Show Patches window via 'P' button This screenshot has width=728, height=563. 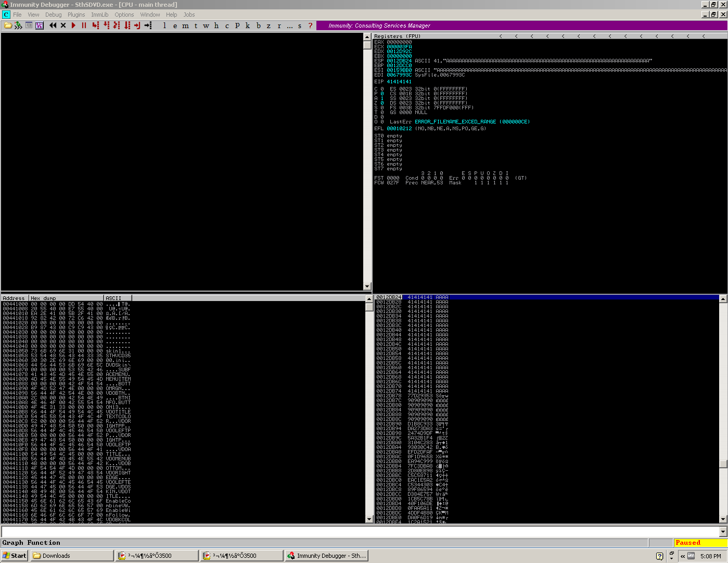click(x=237, y=25)
